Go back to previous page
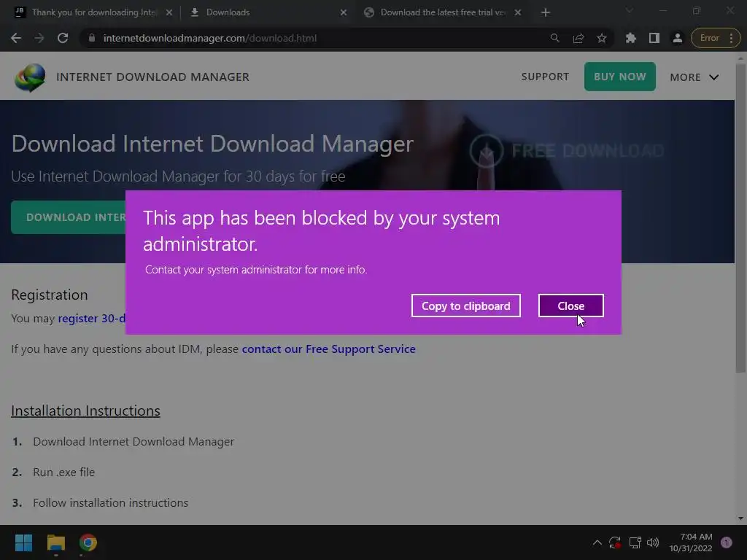747x560 pixels. [x=16, y=38]
